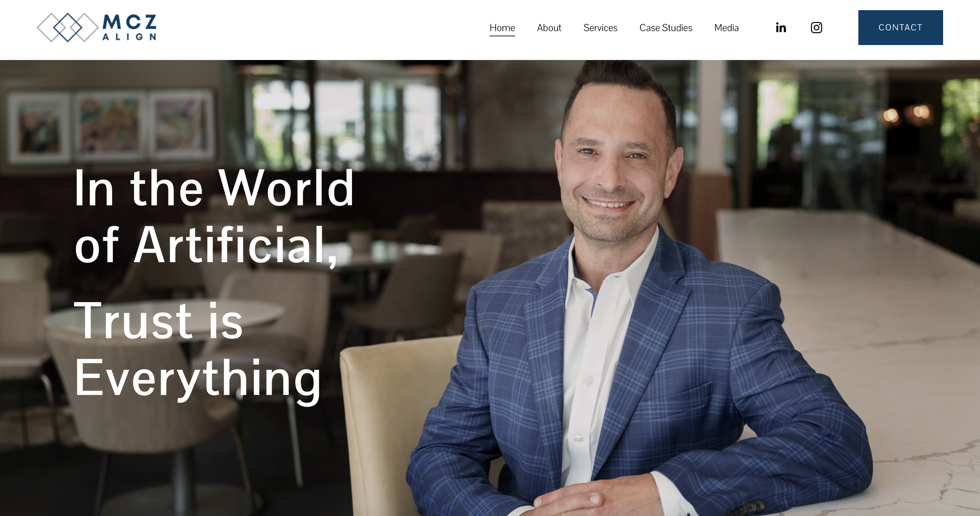Click the blue CONTACT button
The width and height of the screenshot is (980, 516).
click(x=900, y=27)
